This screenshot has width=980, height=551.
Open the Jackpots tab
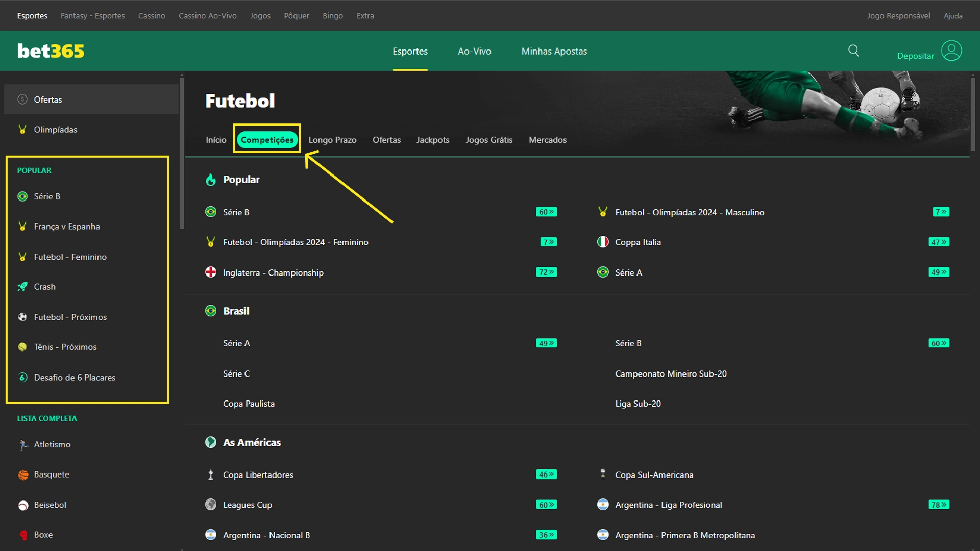433,140
